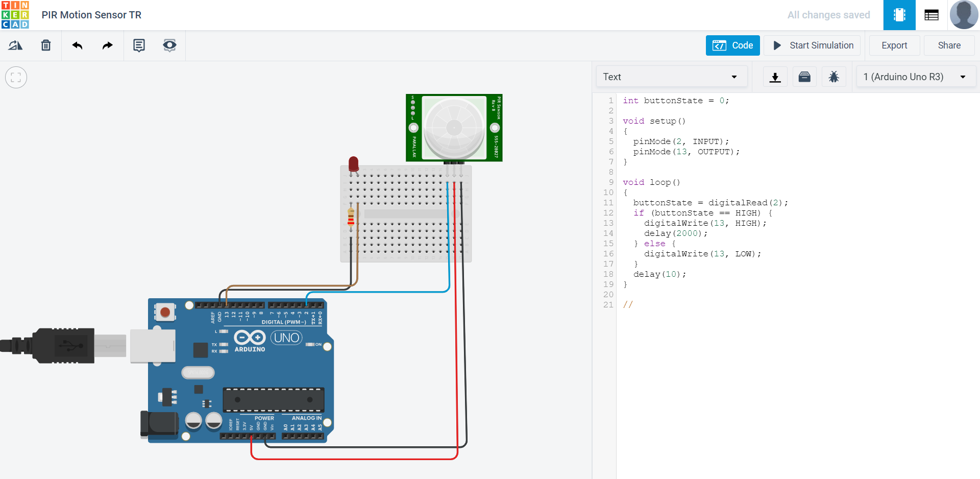This screenshot has height=479, width=980.
Task: Toggle annotation visibility with the eye icon
Action: 169,45
